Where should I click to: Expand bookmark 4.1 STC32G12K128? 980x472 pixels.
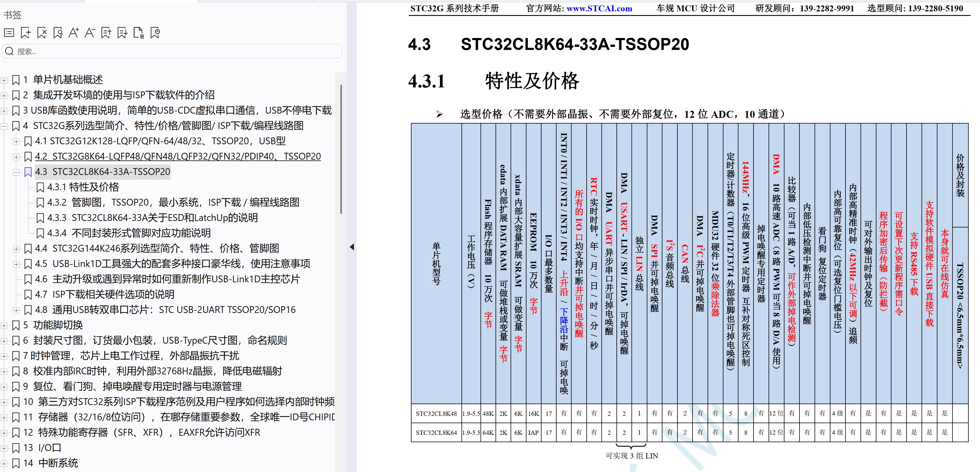coord(16,142)
